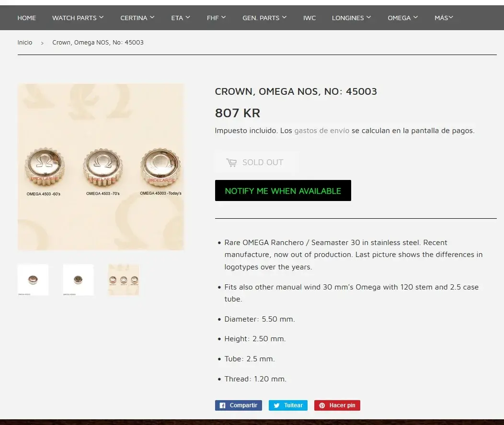Click the Twitter Tuitear bird icon
The height and width of the screenshot is (425, 504).
click(276, 405)
